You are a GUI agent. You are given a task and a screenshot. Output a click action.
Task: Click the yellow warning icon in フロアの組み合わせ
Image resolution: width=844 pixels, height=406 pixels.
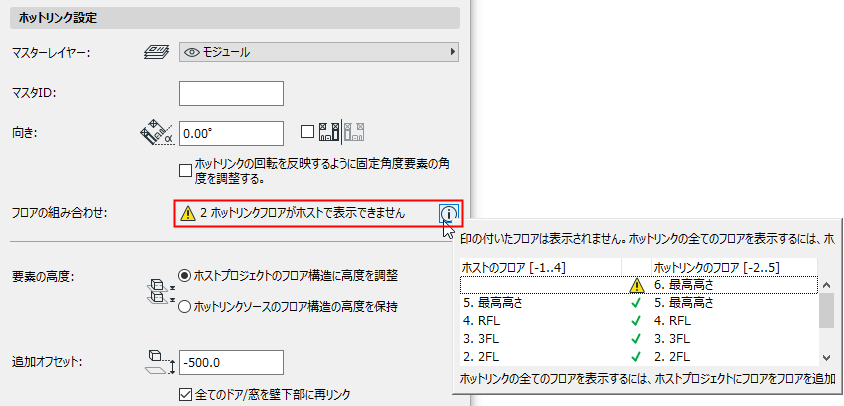pyautogui.click(x=188, y=214)
